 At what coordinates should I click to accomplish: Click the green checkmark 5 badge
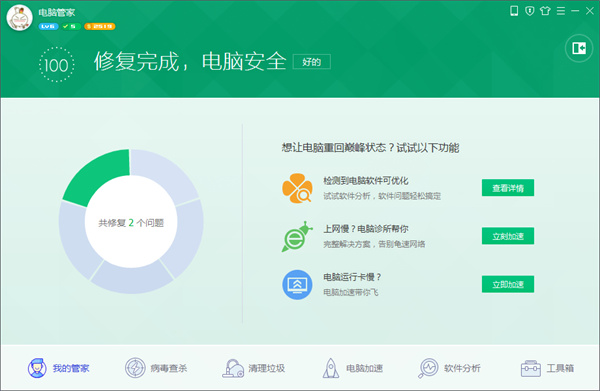71,26
